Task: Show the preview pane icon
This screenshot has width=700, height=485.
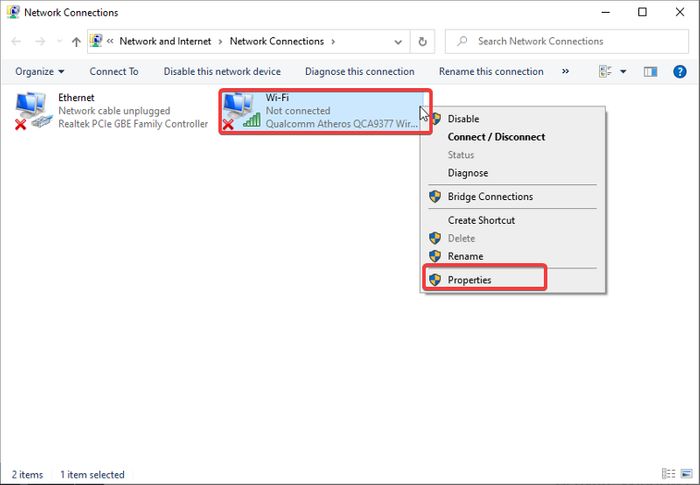Action: click(651, 72)
